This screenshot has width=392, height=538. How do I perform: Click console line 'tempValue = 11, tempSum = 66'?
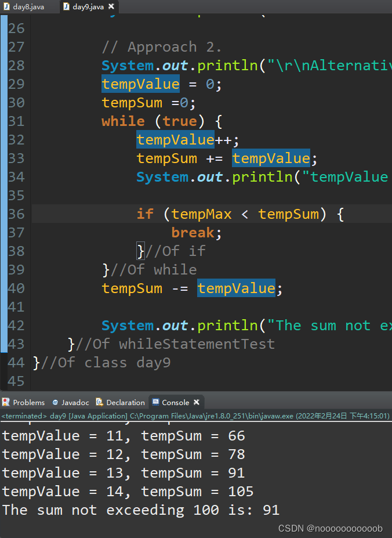pos(124,436)
